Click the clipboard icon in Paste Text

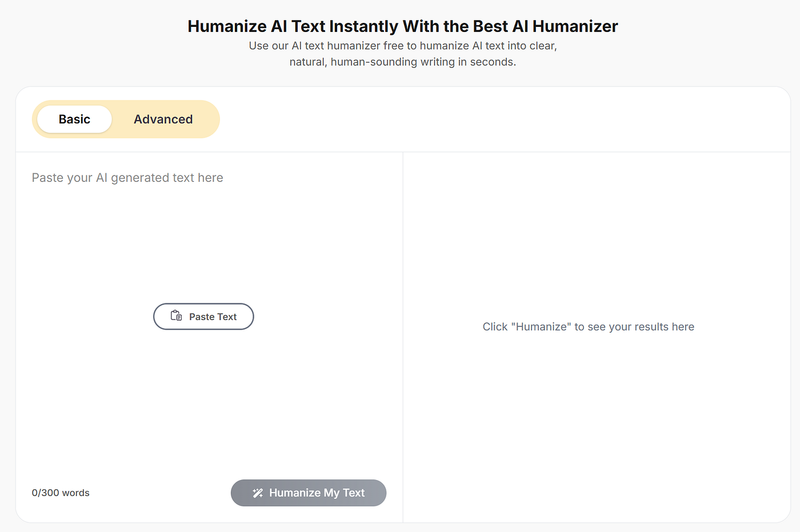(177, 316)
